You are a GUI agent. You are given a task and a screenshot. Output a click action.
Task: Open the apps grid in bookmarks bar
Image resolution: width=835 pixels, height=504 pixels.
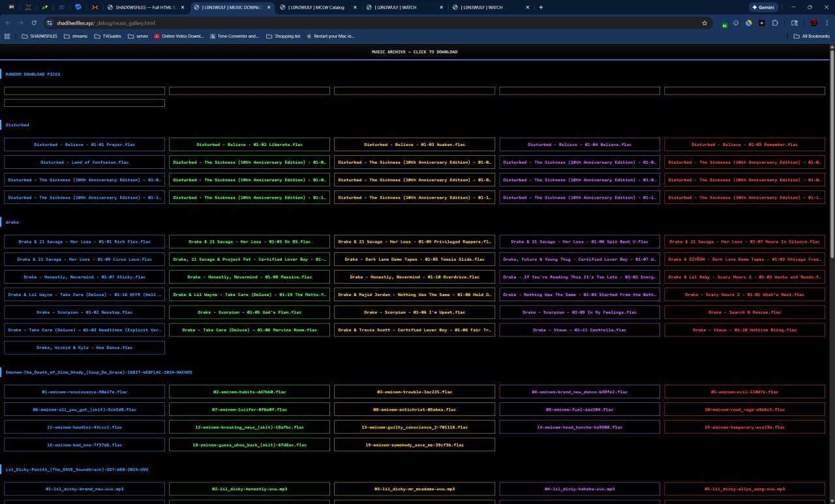[7, 37]
